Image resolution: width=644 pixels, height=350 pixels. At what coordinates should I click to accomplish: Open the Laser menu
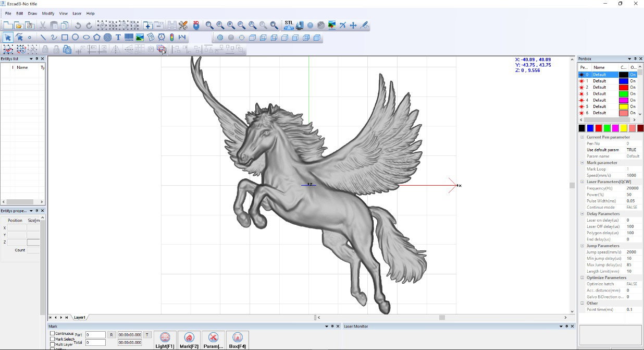tap(77, 13)
